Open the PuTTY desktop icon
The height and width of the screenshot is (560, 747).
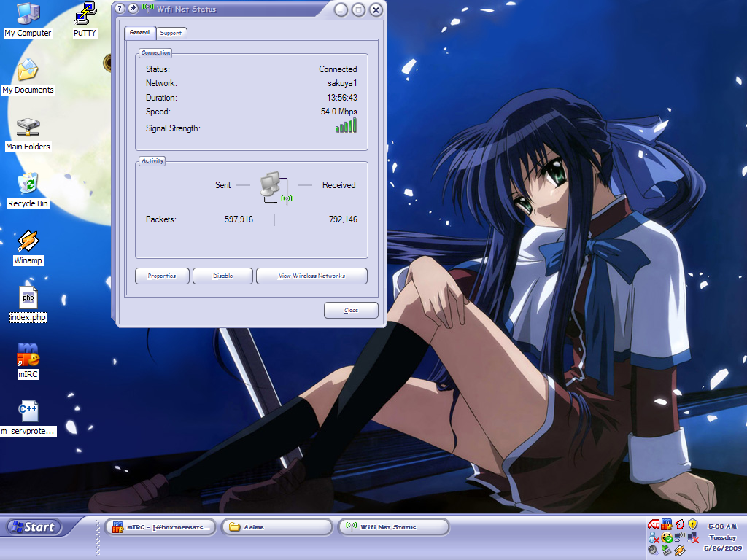(85, 20)
